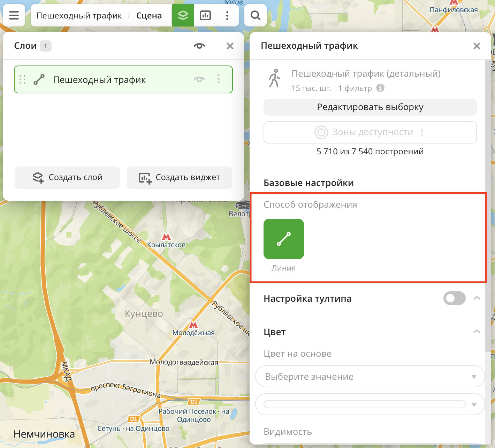Open the top toolbar three-dots menu
The height and width of the screenshot is (448, 495).
[227, 15]
